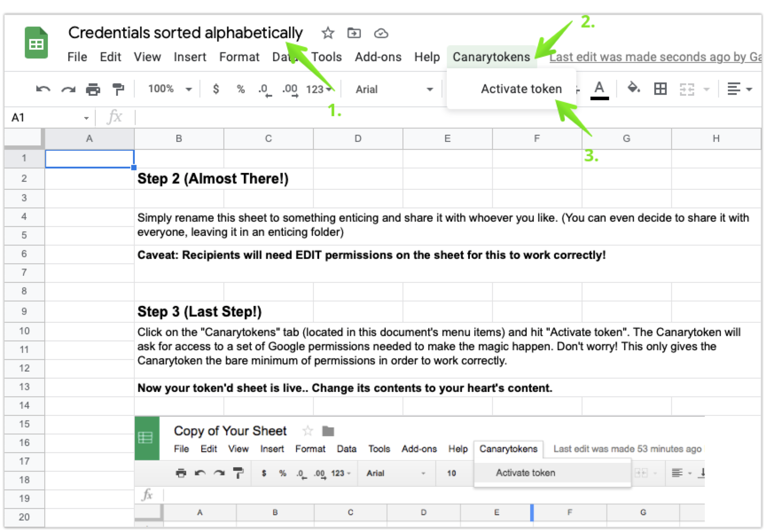Undo the last action
Screen dimensions: 766x532
click(43, 89)
